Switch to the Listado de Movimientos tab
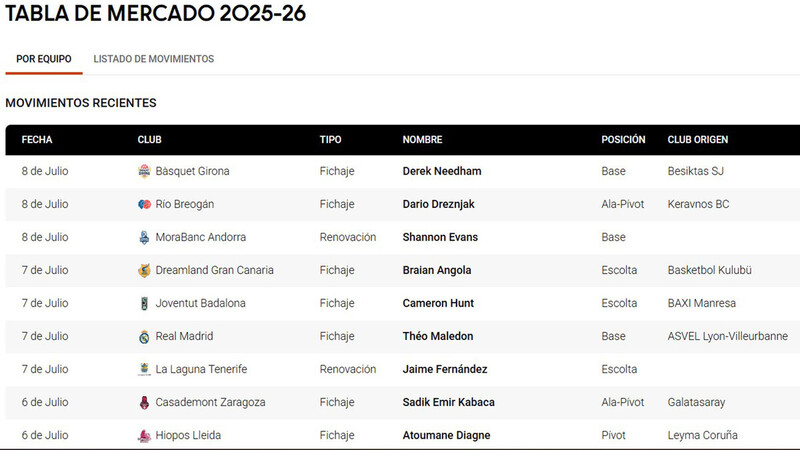Screen dimensions: 800x450 click(x=154, y=59)
